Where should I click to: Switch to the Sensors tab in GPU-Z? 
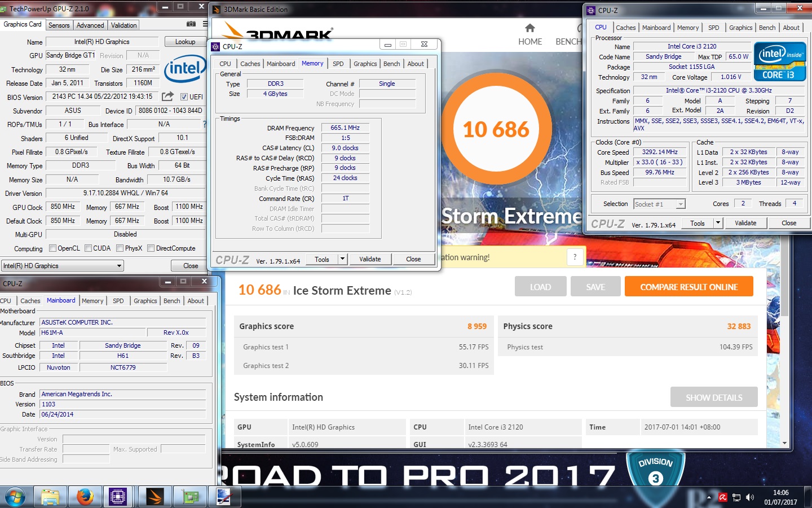coord(59,25)
